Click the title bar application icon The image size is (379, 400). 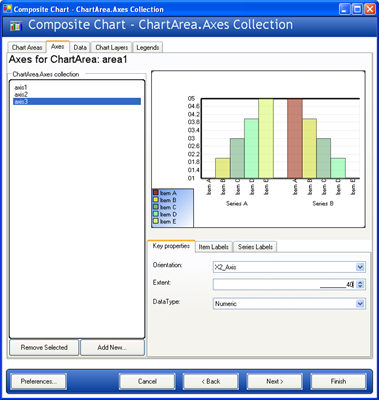pyautogui.click(x=7, y=9)
